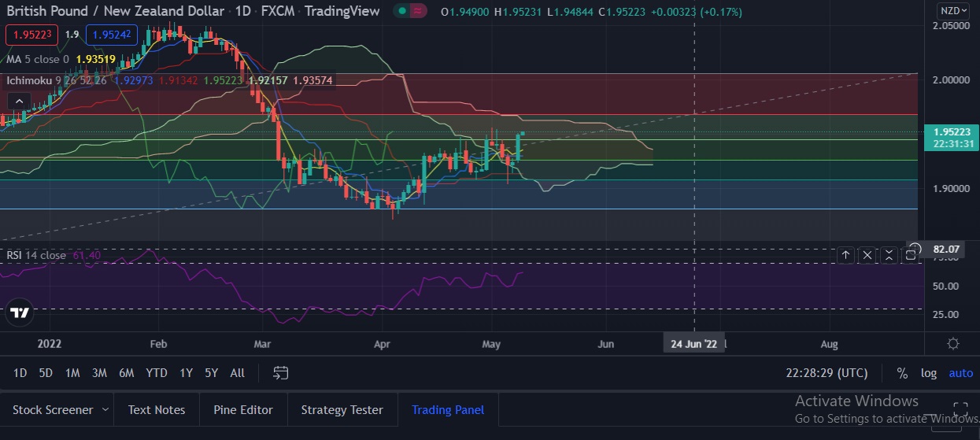Click the 2.00000 price axis label
This screenshot has width=980, height=440.
coord(952,80)
